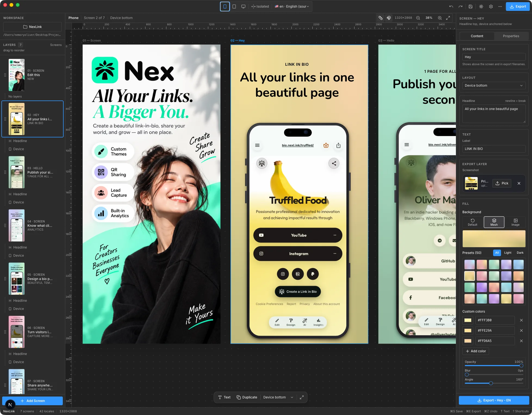The width and height of the screenshot is (532, 415).
Task: Filter presets to Light
Action: coord(508,253)
